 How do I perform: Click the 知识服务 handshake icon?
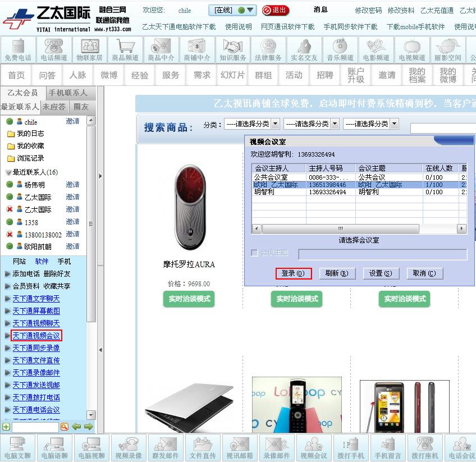pos(233,49)
